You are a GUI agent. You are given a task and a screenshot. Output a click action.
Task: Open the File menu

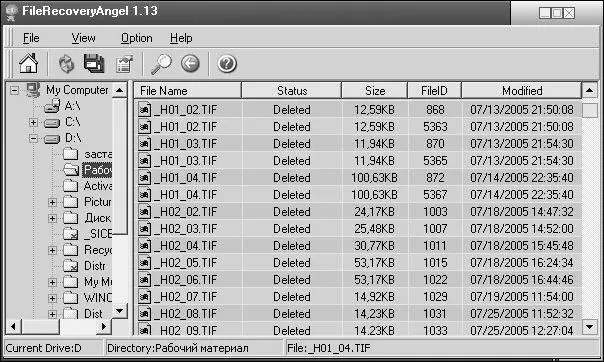31,38
